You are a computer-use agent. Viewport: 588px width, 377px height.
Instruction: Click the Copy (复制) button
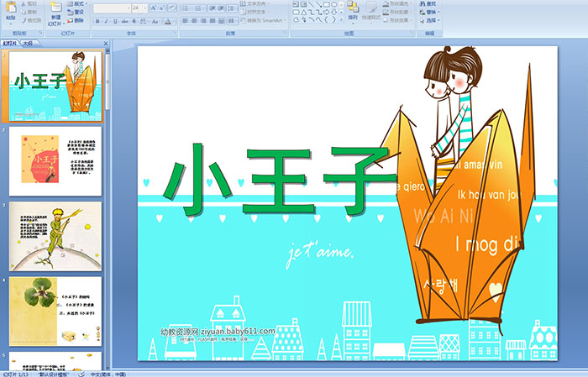click(x=29, y=13)
